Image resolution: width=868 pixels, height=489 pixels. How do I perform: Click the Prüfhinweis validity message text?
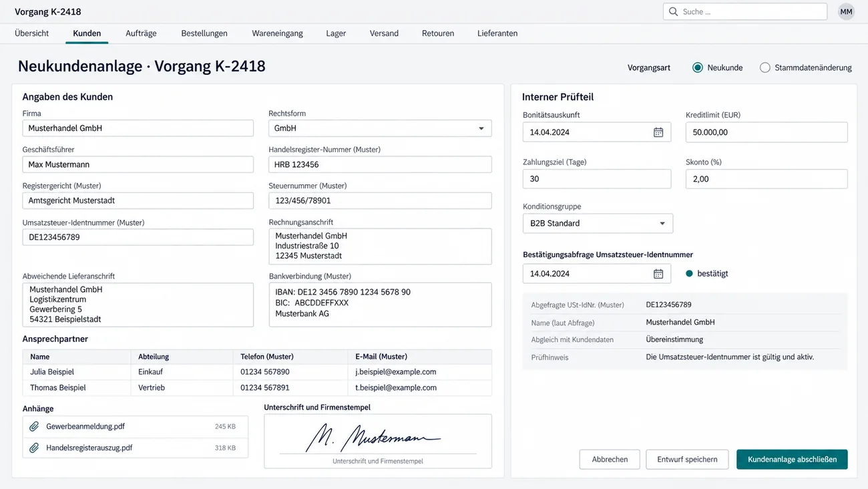(730, 357)
